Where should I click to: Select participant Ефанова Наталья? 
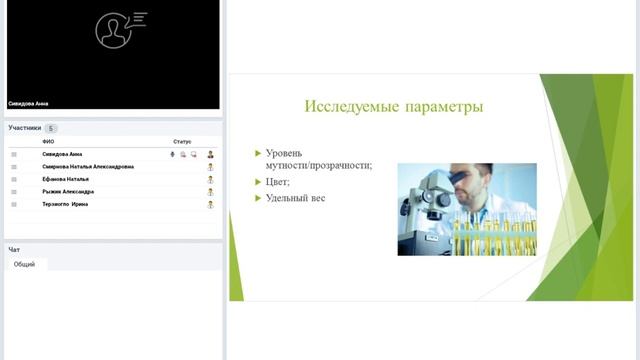[x=65, y=180]
